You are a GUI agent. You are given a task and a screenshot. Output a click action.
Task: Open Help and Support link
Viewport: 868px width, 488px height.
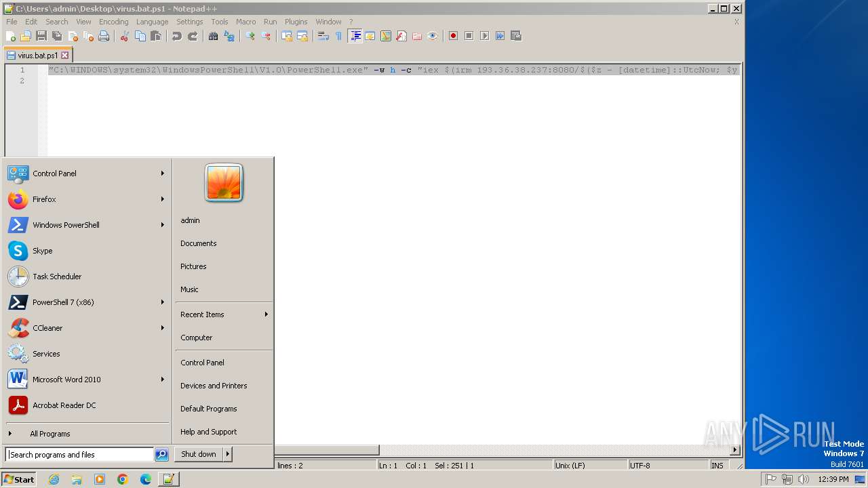(208, 432)
